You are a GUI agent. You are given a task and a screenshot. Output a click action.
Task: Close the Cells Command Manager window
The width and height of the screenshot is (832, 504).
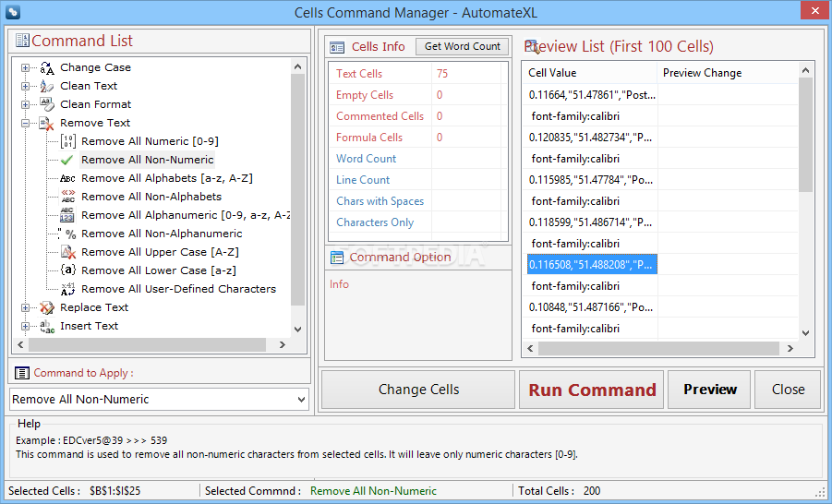coord(815,10)
